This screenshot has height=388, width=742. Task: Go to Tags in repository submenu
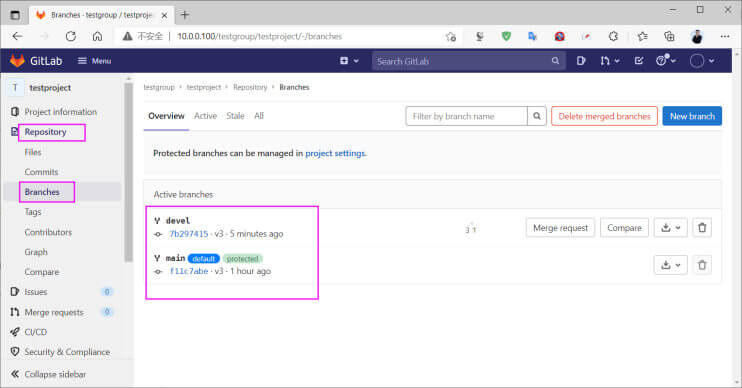(x=33, y=212)
